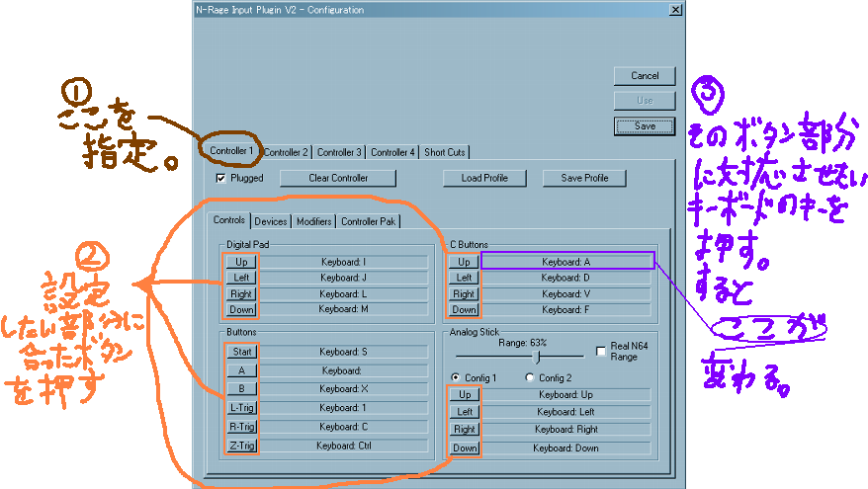Screen dimensions: 868x489
Task: Select the Controller 1 tab
Action: click(x=230, y=151)
